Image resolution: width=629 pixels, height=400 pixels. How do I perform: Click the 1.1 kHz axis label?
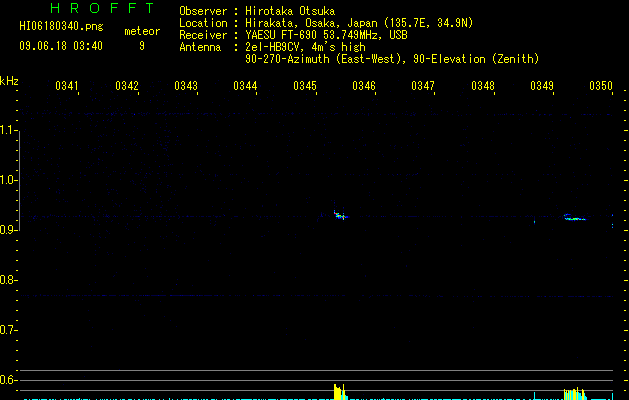click(x=8, y=130)
